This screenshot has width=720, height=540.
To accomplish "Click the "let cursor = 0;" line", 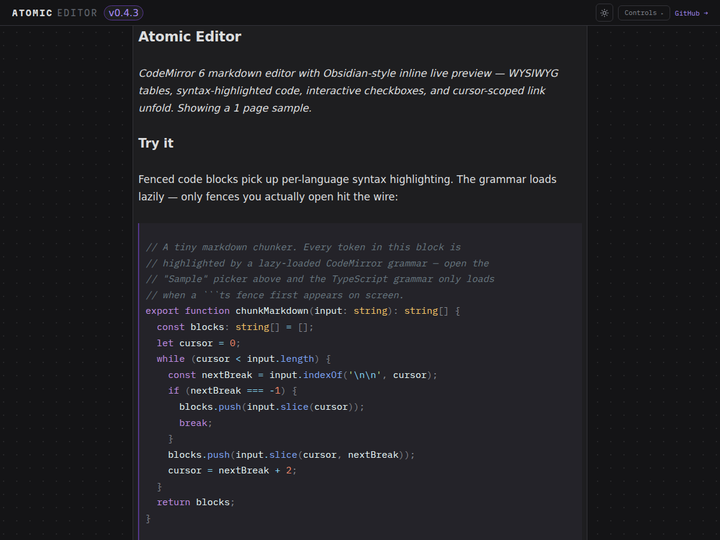I will click(x=198, y=343).
